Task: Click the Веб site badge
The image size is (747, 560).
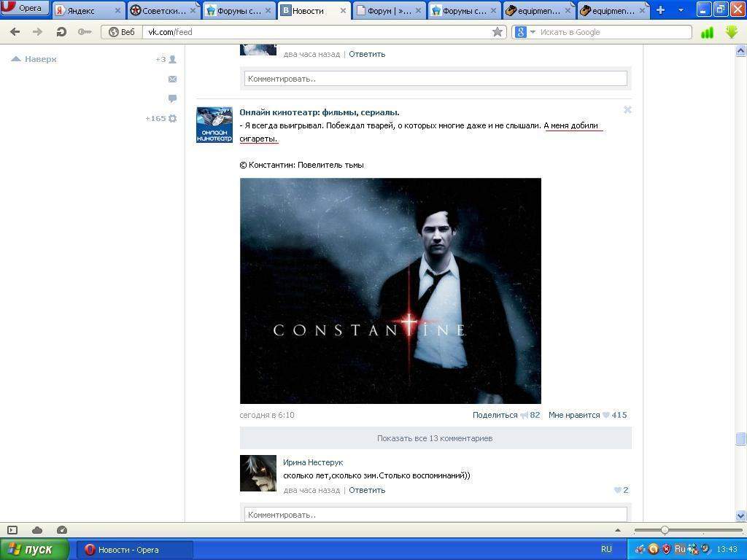Action: click(x=122, y=32)
